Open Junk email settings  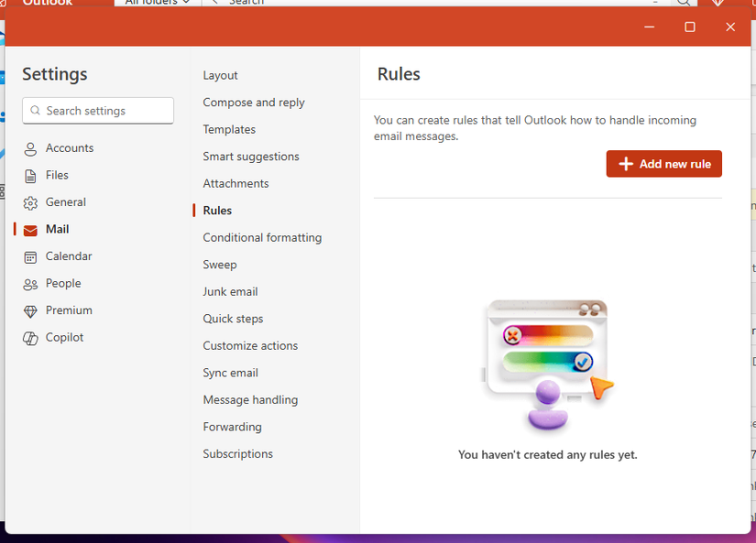(x=230, y=291)
